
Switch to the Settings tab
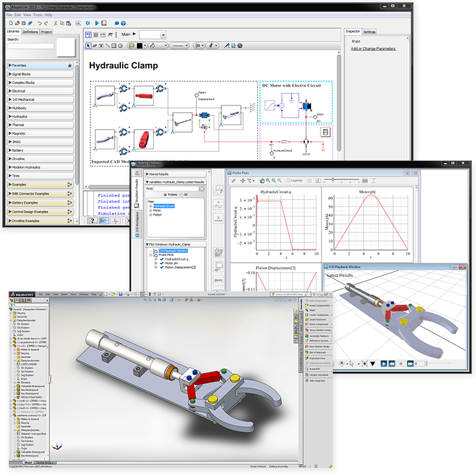click(x=369, y=32)
